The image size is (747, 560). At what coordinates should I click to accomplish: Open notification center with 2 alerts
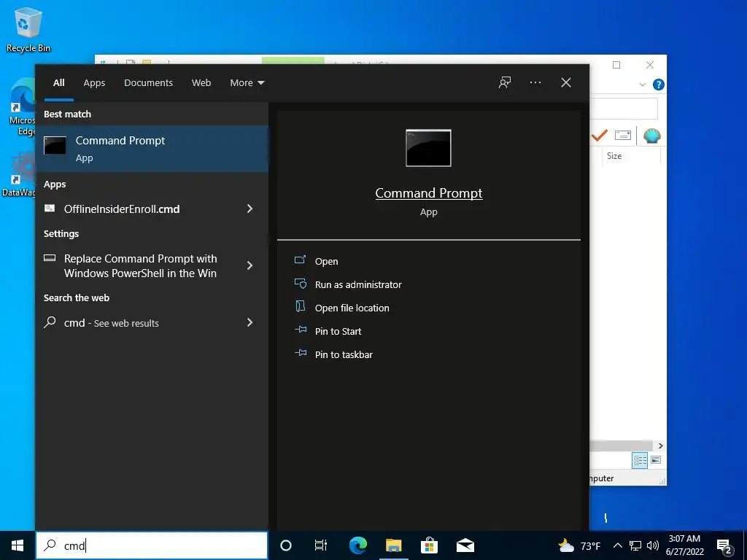pos(724,545)
